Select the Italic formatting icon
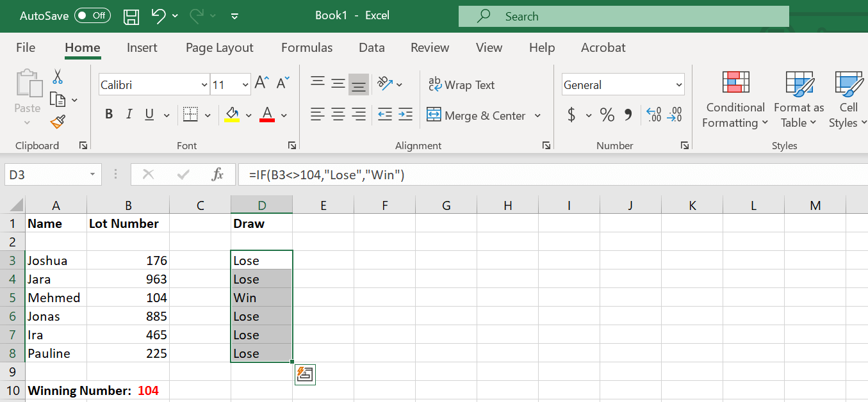 129,114
